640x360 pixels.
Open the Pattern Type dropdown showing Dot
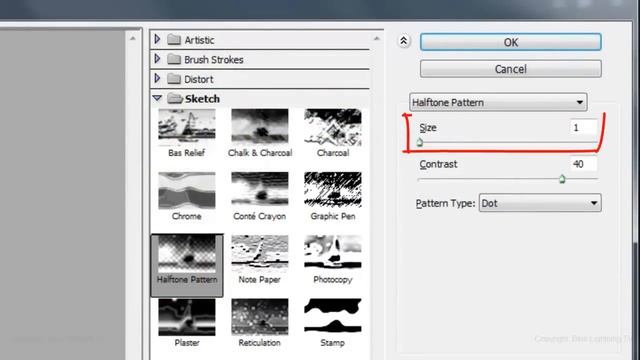pyautogui.click(x=540, y=203)
